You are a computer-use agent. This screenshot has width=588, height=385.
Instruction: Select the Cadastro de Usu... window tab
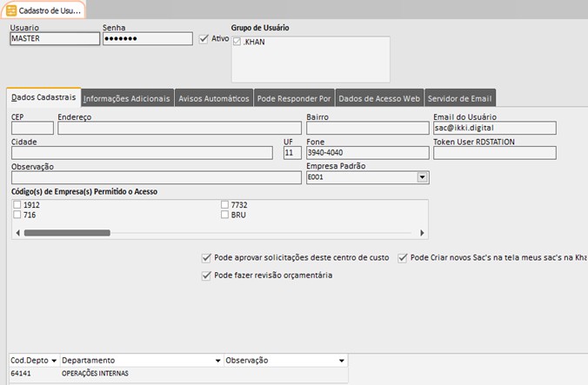[x=43, y=10]
